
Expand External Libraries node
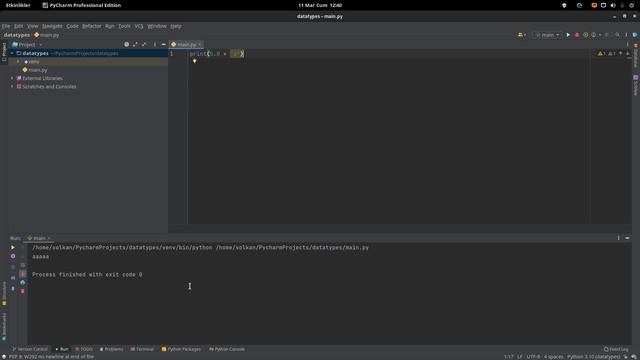pyautogui.click(x=12, y=78)
